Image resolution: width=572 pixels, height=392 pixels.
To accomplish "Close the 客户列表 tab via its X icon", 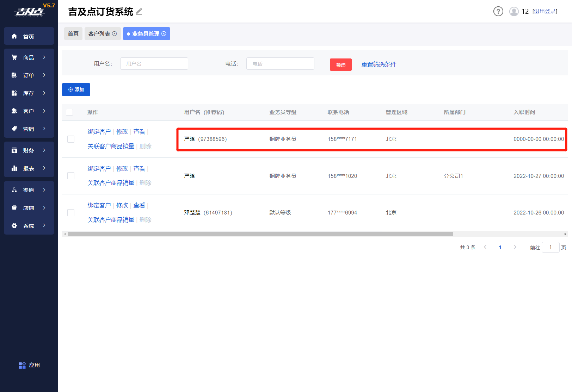I will 115,34.
